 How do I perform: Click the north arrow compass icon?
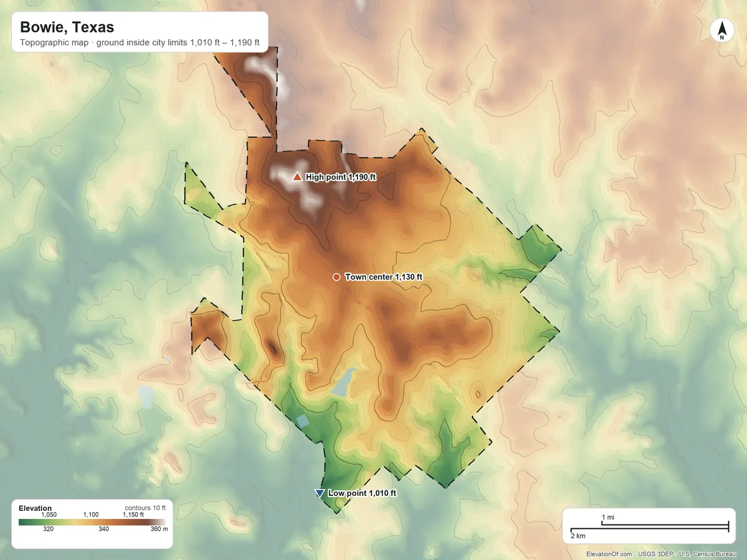[721, 31]
